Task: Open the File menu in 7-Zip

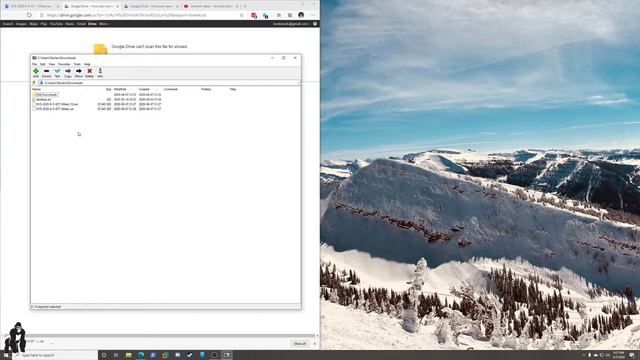Action: pos(34,64)
